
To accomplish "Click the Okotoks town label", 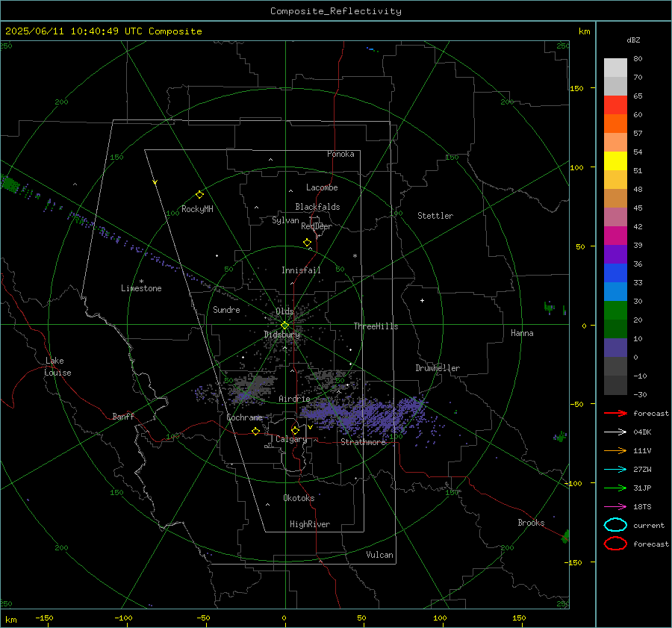I will pos(299,498).
